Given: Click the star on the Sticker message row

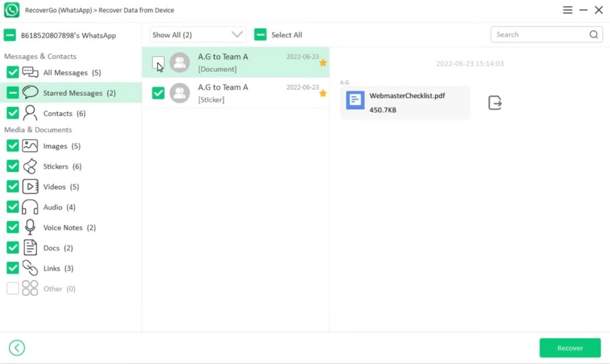Looking at the screenshot, I should coord(323,93).
